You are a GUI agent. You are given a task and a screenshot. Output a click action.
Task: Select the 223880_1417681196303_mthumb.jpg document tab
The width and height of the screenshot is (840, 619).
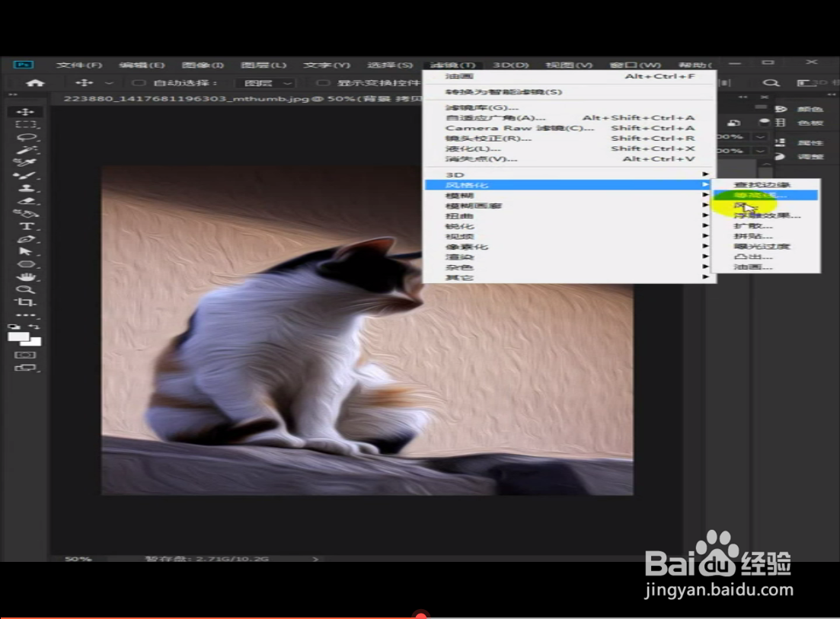pos(242,98)
